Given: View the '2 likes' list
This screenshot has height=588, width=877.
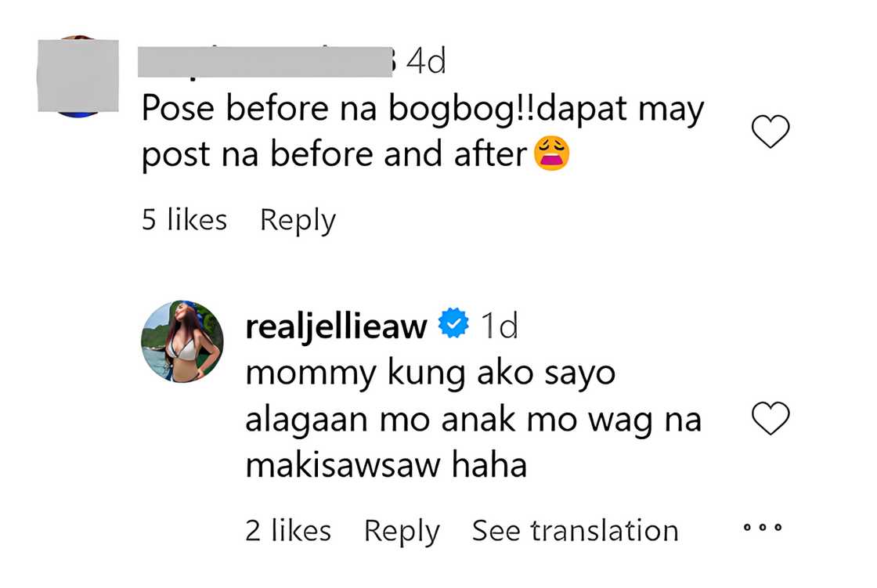Looking at the screenshot, I should pos(288,530).
